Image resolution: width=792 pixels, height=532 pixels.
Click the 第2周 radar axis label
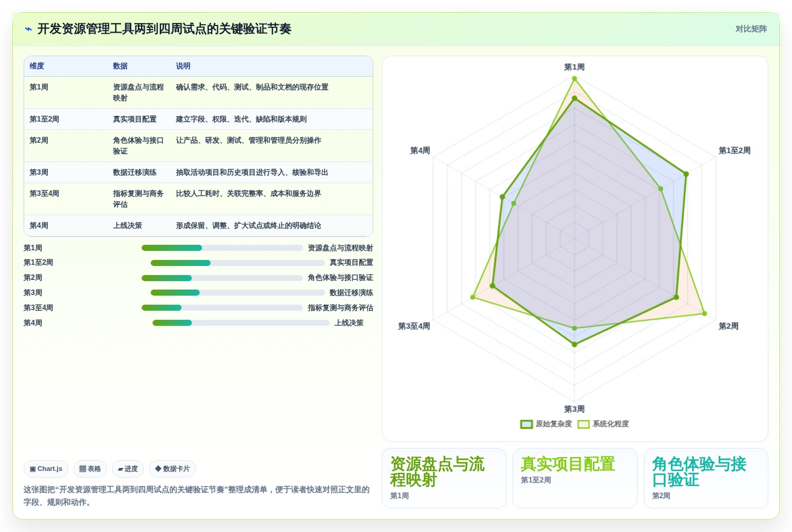point(728,326)
